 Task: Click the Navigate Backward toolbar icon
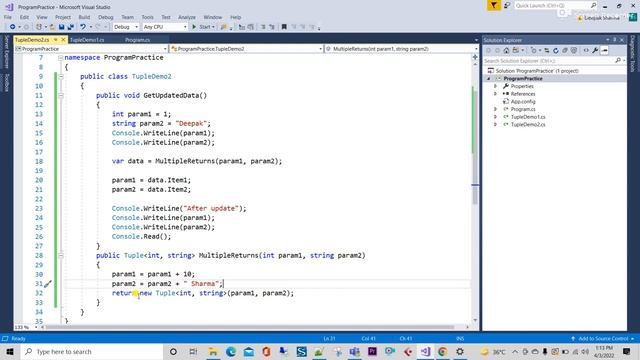[x=13, y=27]
